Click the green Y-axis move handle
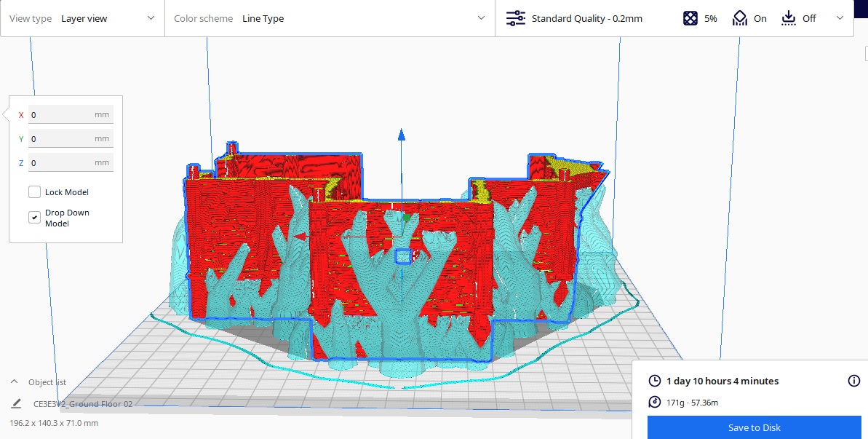Image resolution: width=868 pixels, height=439 pixels. [407, 218]
